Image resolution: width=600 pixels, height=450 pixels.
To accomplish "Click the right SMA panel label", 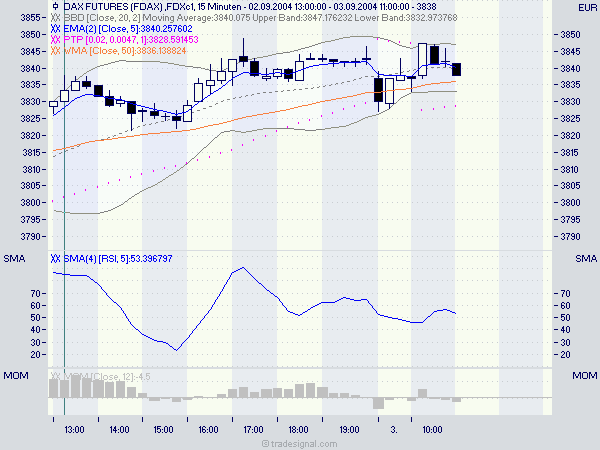I will pyautogui.click(x=586, y=259).
